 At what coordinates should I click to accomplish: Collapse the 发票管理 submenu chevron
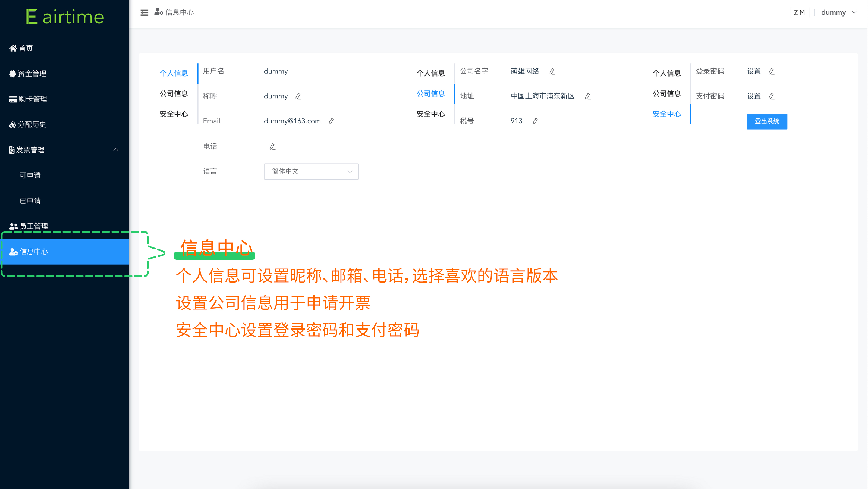tap(116, 149)
